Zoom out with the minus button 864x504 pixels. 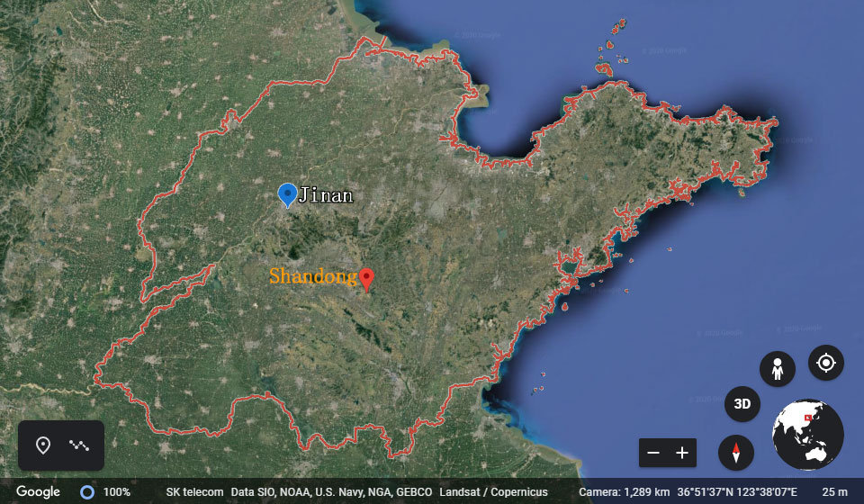(654, 453)
